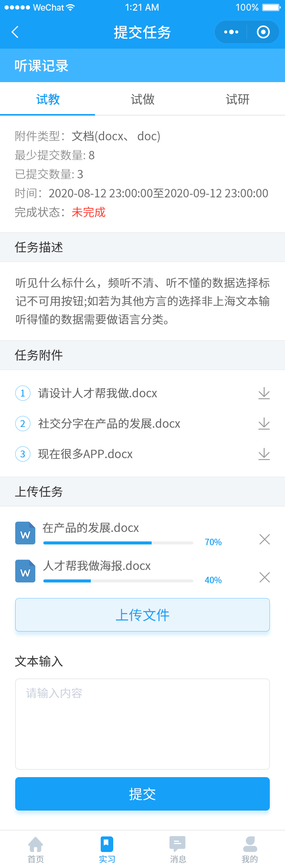Remove the 在产品的发展.docx upload
This screenshot has width=285, height=868.
pos(264,539)
